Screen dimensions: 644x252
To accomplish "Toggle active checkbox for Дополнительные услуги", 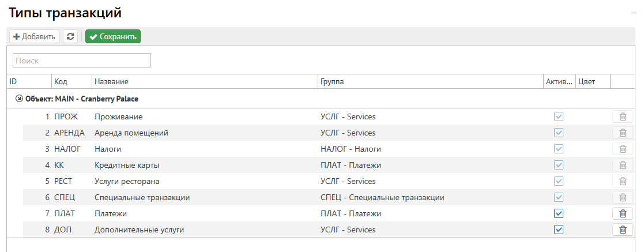I will 558,230.
